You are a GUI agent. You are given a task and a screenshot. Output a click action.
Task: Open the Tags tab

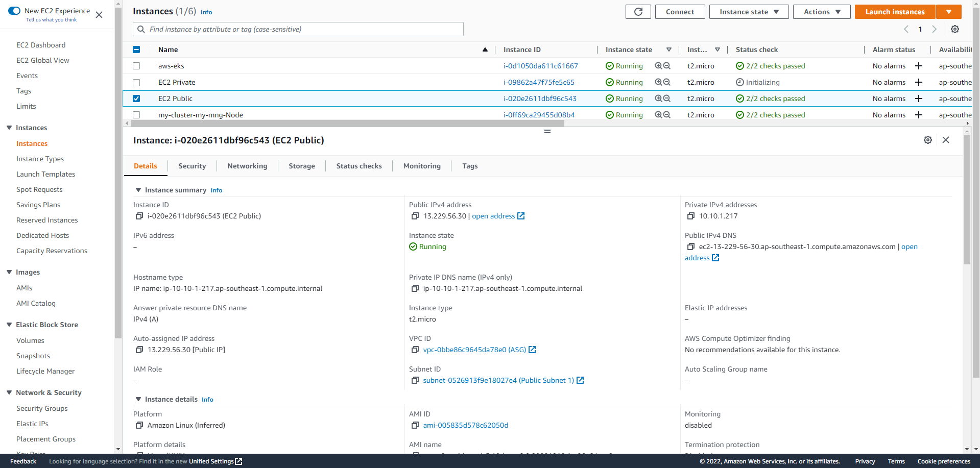coord(470,166)
